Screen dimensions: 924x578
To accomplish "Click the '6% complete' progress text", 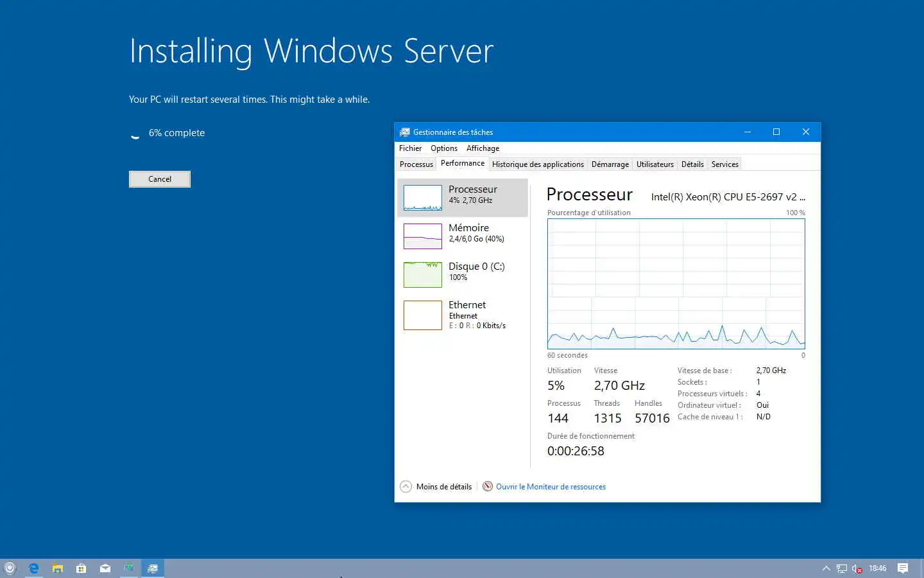I will pyautogui.click(x=176, y=133).
